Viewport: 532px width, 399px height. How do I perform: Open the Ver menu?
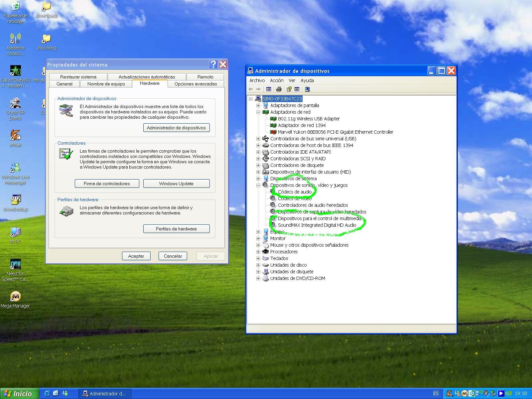tap(292, 80)
